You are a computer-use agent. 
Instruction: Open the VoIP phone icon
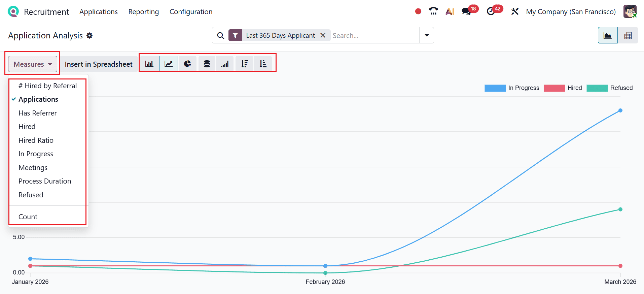pos(433,11)
